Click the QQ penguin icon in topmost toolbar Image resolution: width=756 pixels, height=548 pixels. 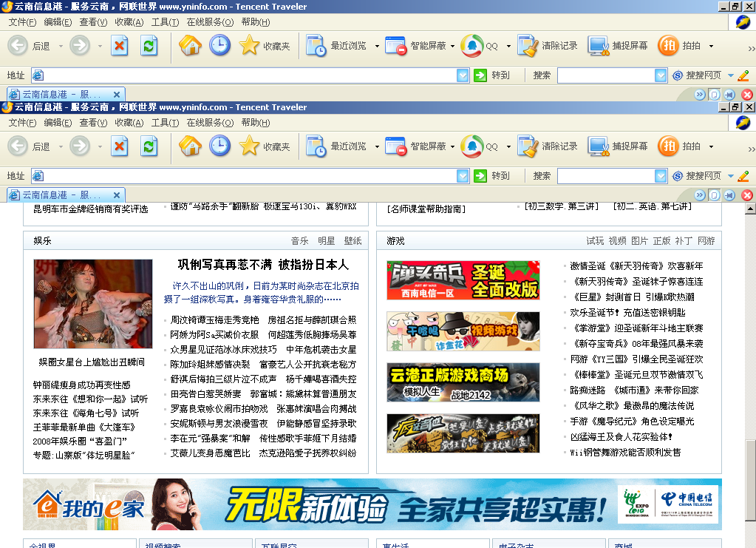coord(471,46)
